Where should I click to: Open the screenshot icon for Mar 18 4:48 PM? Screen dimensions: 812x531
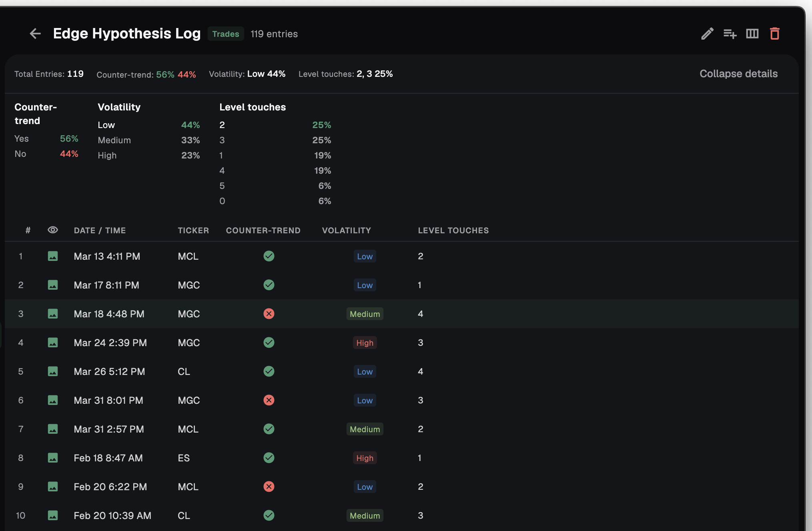pyautogui.click(x=53, y=314)
